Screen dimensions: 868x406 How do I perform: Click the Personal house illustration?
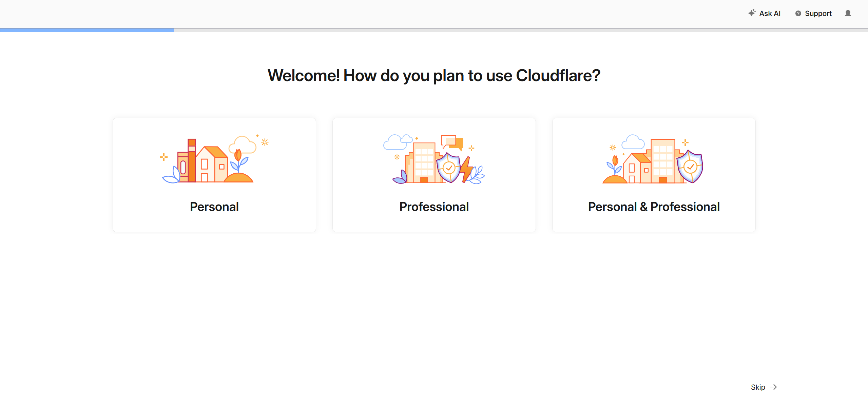click(x=214, y=159)
